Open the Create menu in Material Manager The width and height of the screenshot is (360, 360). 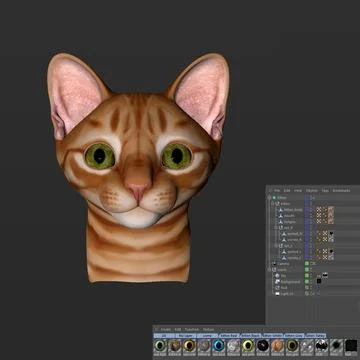click(165, 330)
